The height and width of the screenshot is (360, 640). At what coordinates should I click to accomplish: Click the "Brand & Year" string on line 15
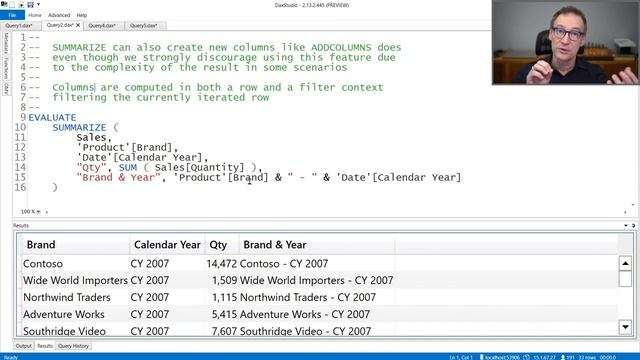point(119,178)
